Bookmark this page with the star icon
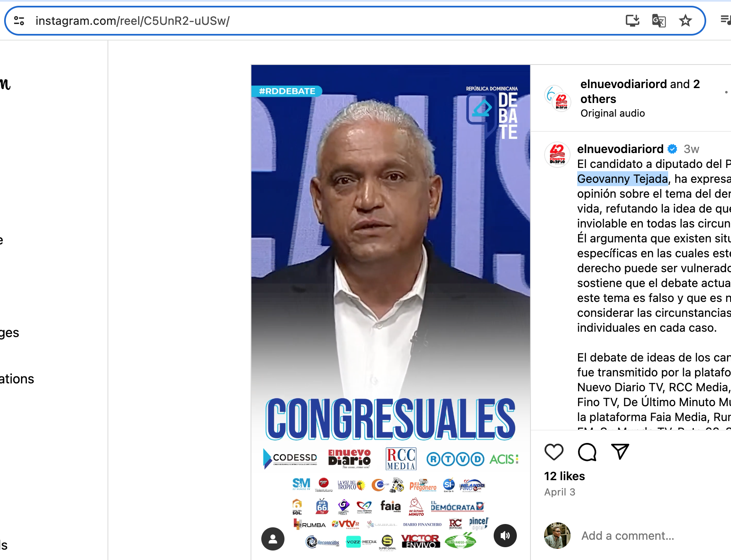This screenshot has height=560, width=731. [x=685, y=20]
